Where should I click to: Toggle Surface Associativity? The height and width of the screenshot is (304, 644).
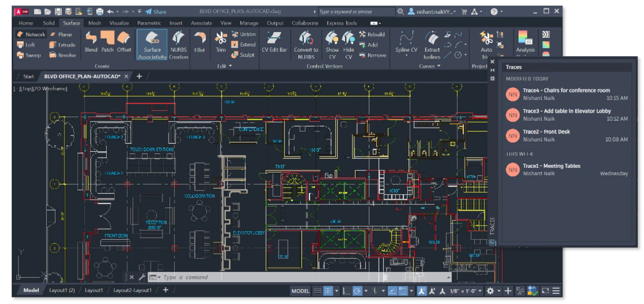coord(152,44)
